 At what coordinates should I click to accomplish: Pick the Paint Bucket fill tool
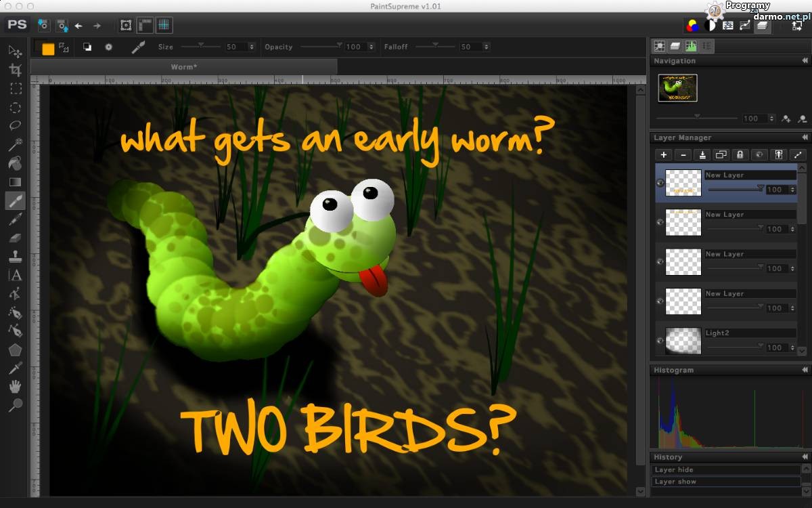point(15,163)
